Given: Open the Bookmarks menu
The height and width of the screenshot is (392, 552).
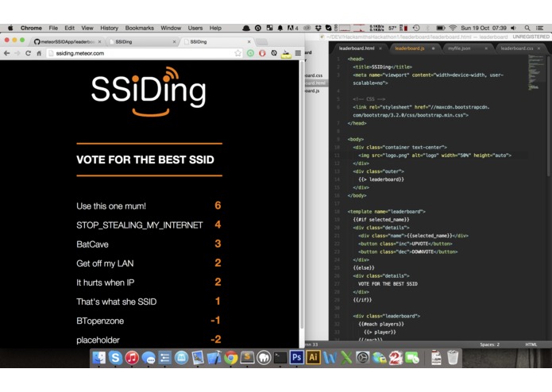Looking at the screenshot, I should click(x=140, y=28).
